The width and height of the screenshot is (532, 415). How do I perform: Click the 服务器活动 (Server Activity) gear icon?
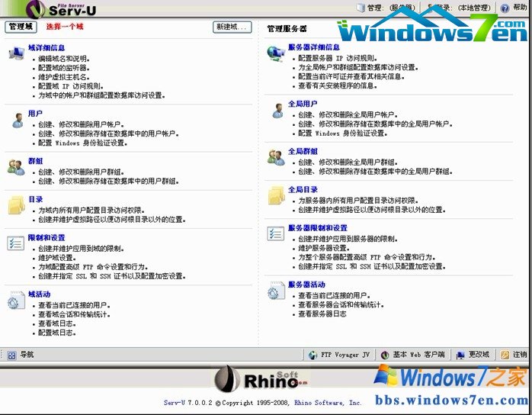click(275, 291)
